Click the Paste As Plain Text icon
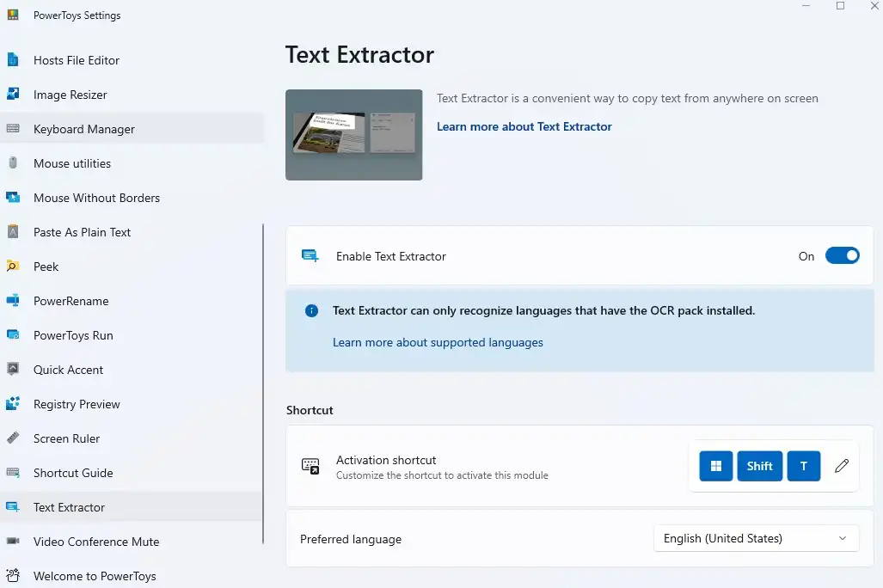This screenshot has height=588, width=883. [x=13, y=231]
